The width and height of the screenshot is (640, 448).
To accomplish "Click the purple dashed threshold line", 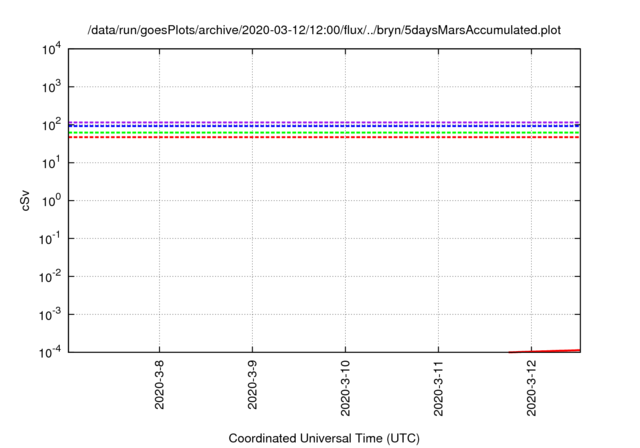I will (x=324, y=122).
